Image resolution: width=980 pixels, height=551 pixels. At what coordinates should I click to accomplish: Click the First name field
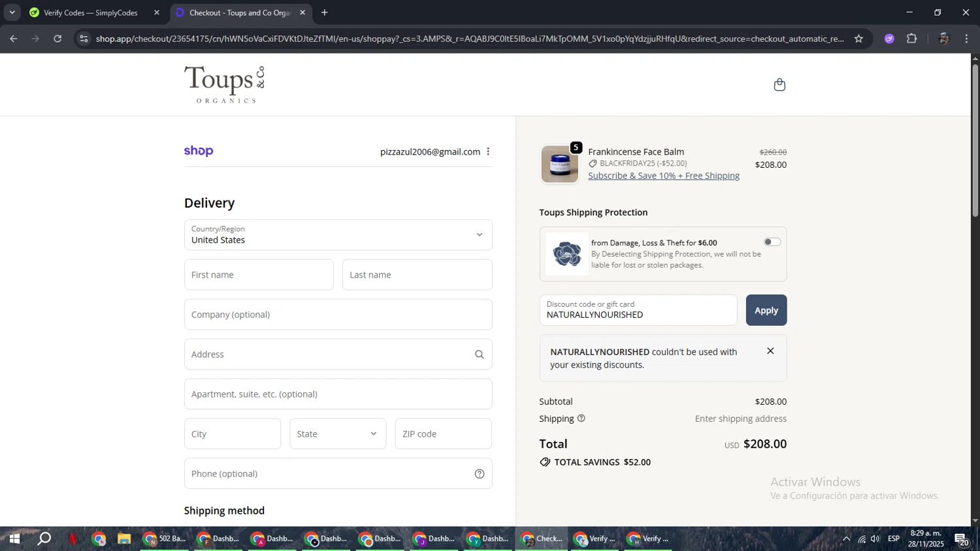[x=259, y=275]
